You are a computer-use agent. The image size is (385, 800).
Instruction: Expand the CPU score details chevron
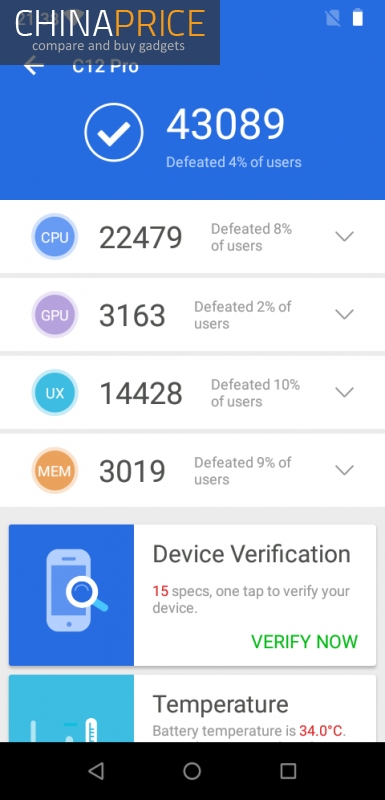(x=344, y=237)
